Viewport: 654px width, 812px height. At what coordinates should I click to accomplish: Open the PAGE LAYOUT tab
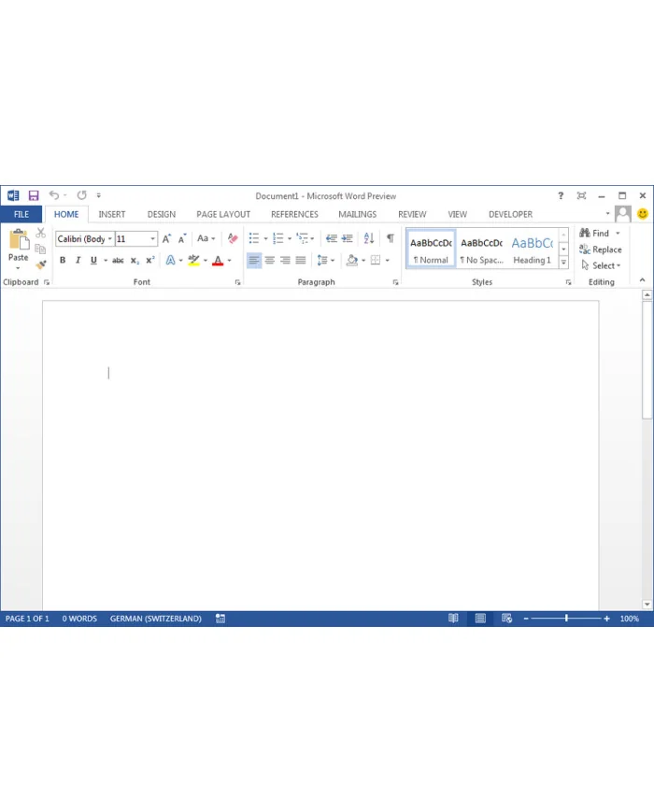tap(223, 214)
